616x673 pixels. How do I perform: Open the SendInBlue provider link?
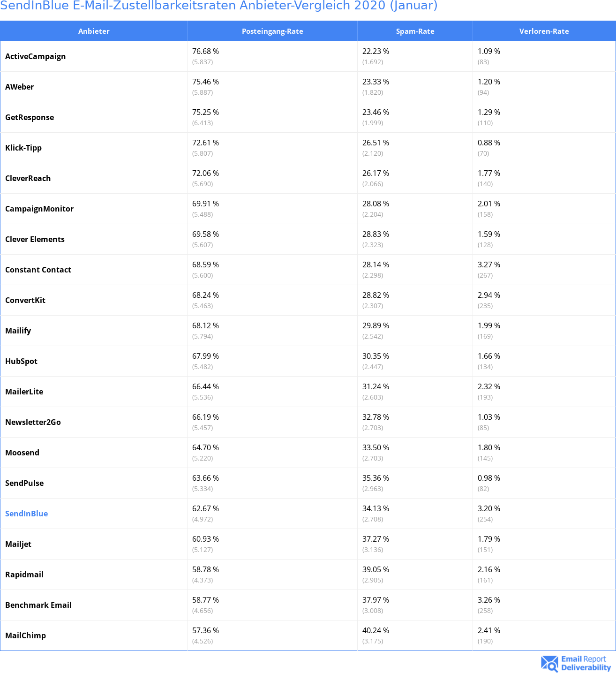click(x=26, y=514)
